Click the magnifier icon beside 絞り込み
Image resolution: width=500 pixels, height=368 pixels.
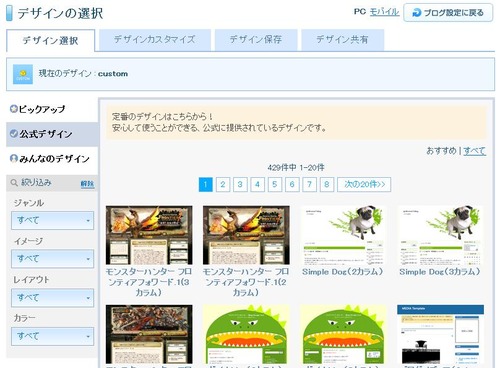click(x=14, y=183)
